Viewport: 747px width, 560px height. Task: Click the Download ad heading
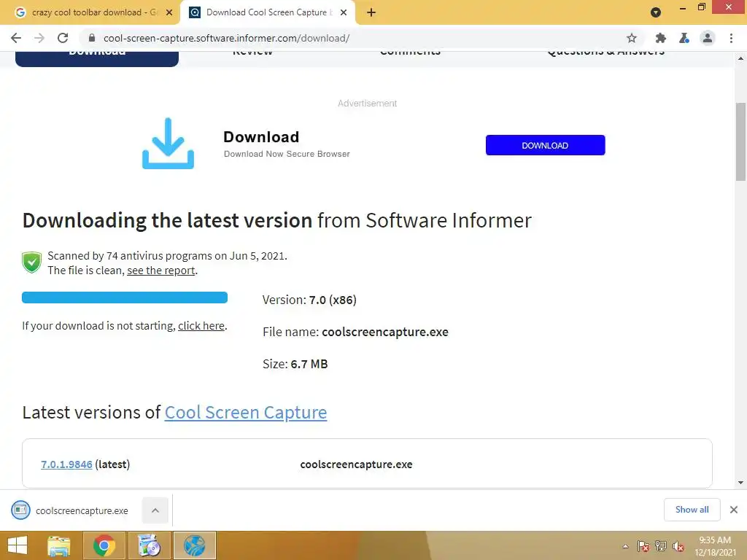point(261,137)
